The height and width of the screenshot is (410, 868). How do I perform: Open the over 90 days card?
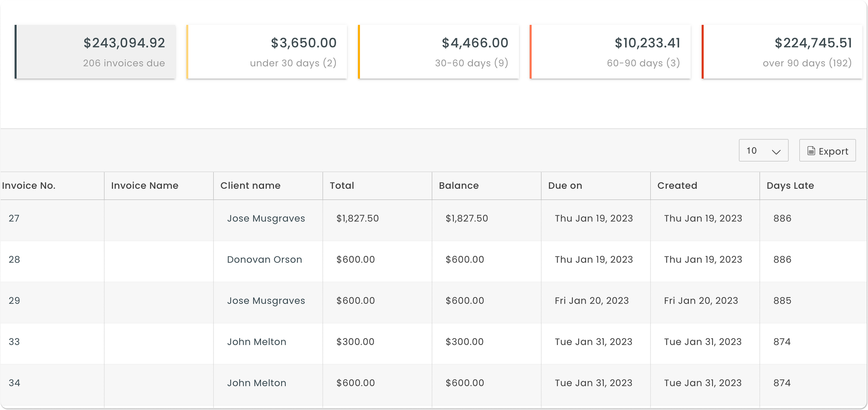(782, 52)
